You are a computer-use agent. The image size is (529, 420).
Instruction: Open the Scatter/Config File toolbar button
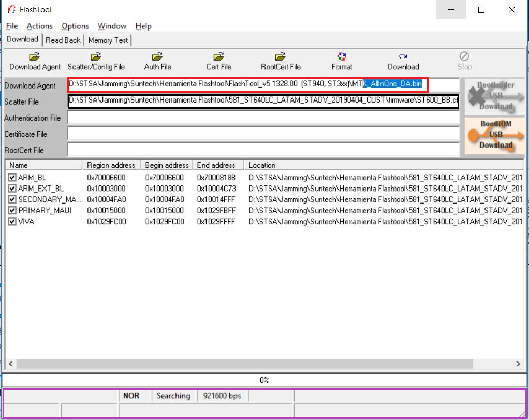click(x=96, y=56)
